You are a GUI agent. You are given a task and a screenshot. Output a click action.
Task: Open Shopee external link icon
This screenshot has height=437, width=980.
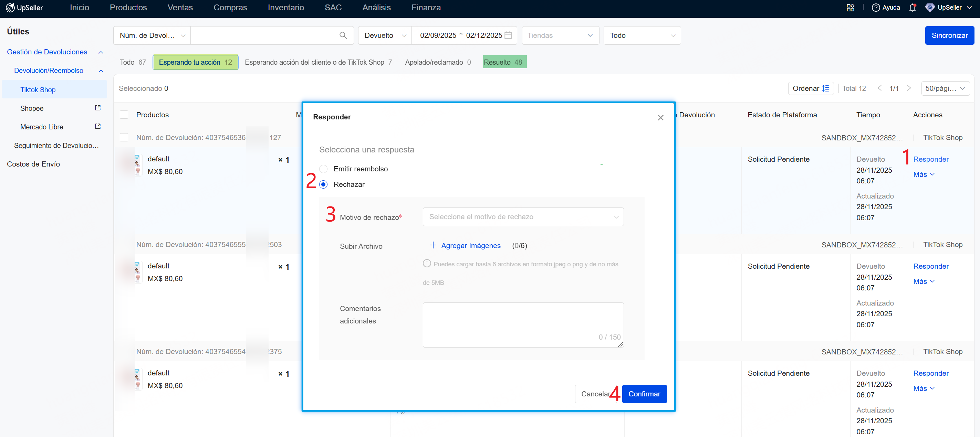[x=98, y=108]
